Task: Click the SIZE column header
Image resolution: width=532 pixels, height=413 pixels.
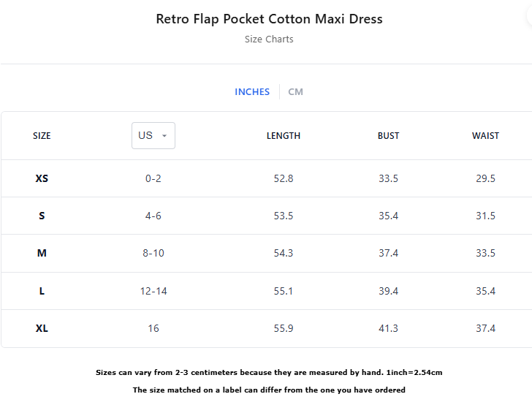Action: tap(42, 136)
